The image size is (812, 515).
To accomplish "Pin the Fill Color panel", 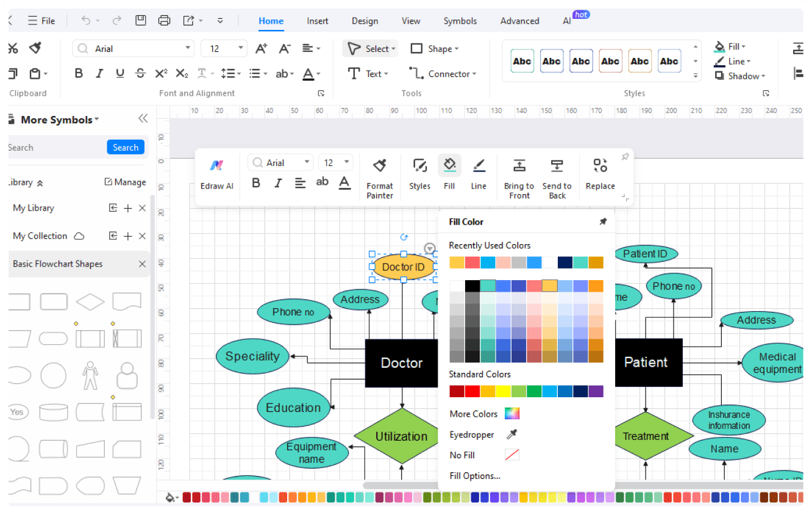I will (603, 221).
